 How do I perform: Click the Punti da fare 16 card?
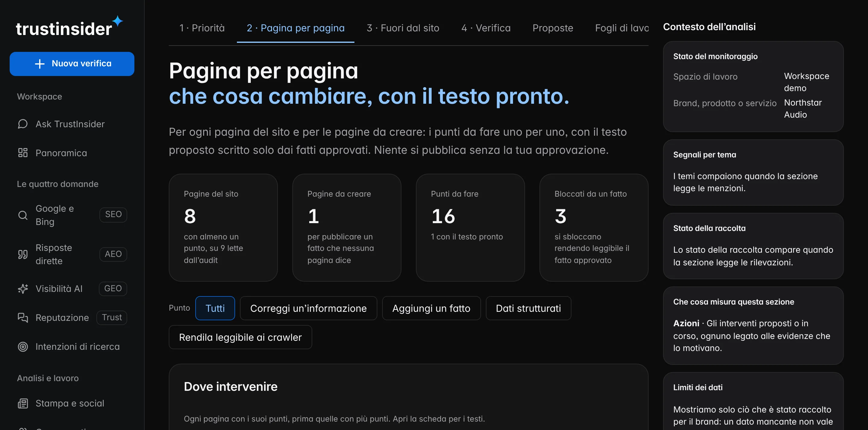(x=470, y=228)
